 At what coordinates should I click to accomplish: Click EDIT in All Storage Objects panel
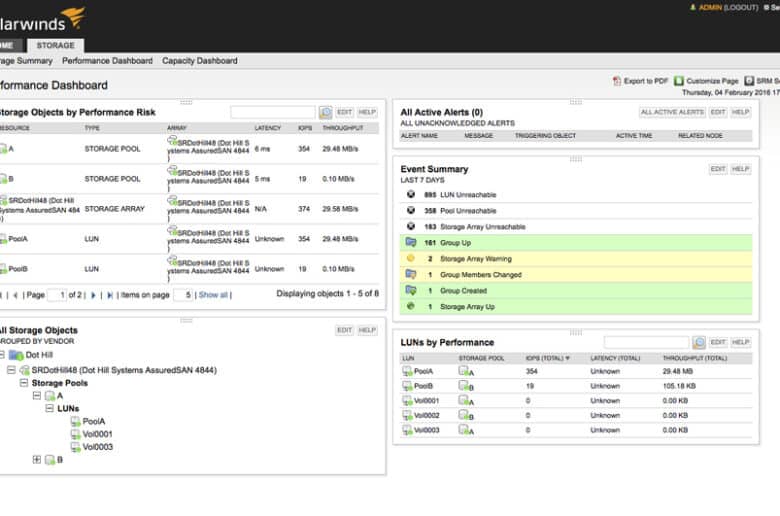click(x=344, y=330)
